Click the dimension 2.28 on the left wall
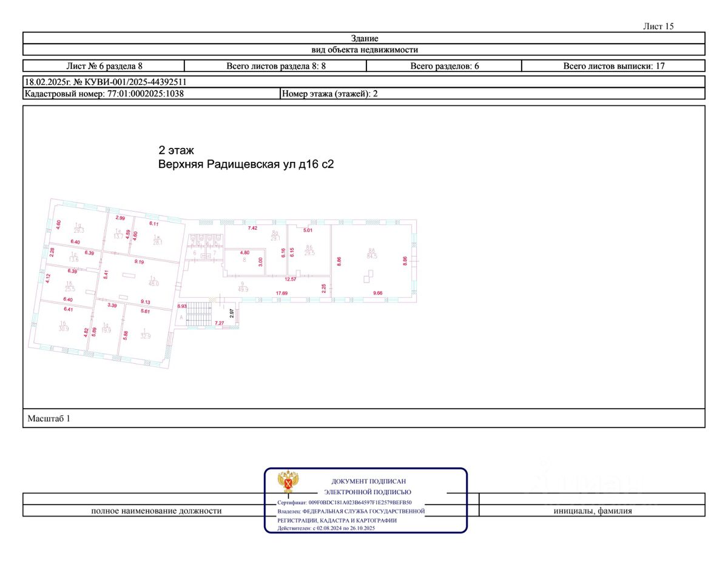This screenshot has height=562, width=728. tap(52, 252)
